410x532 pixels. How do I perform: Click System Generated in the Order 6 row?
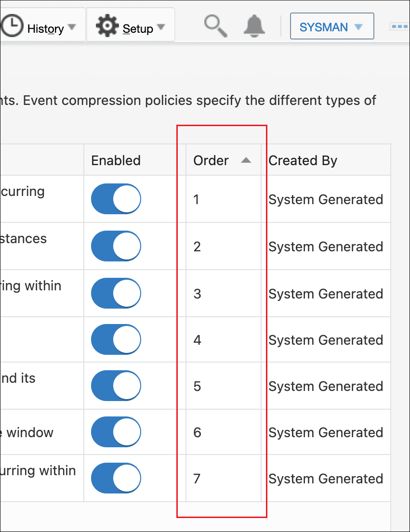326,432
